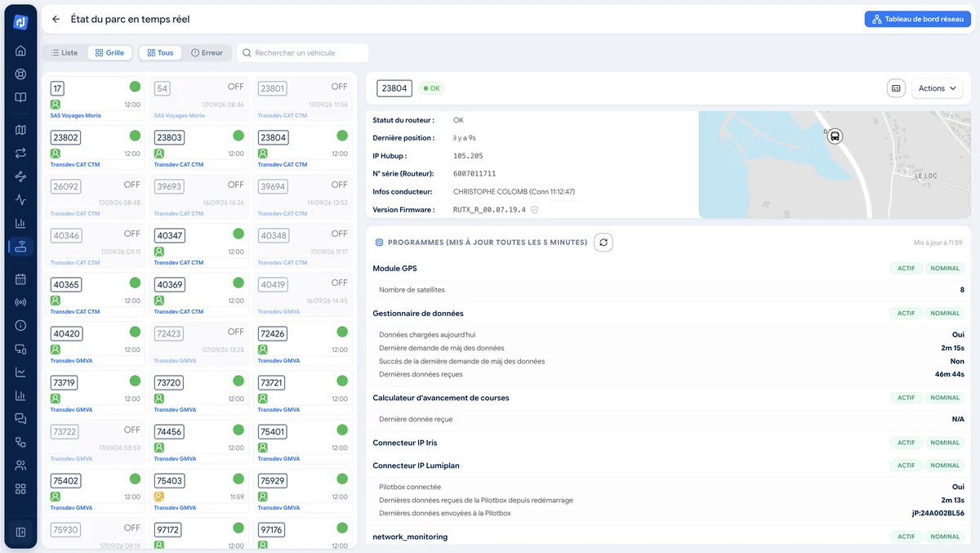
Task: Click SAS Voyages Morio under vehicle 17
Action: (x=76, y=116)
